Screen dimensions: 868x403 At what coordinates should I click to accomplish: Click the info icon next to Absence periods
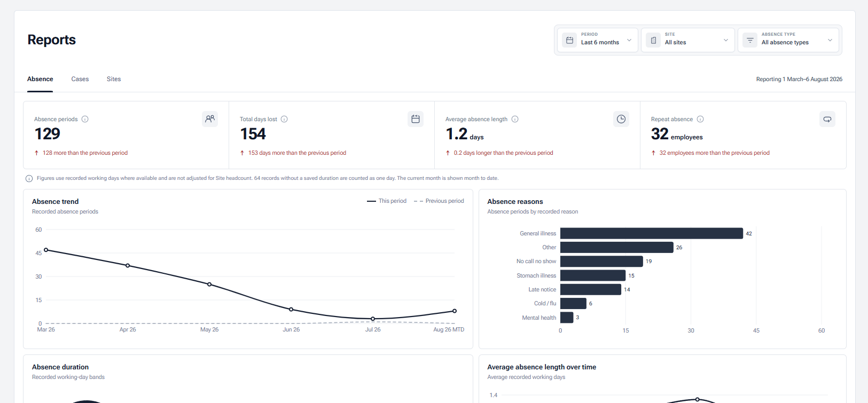click(85, 119)
